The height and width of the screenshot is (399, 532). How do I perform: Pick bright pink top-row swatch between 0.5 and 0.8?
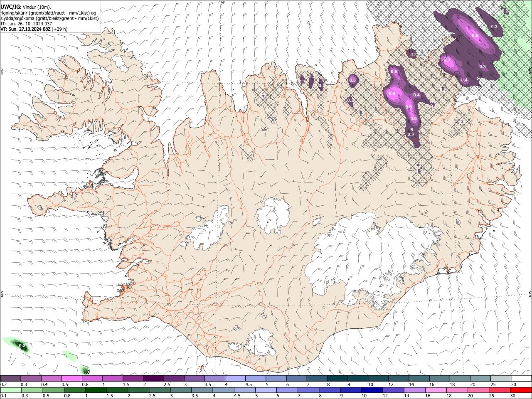tap(71, 379)
